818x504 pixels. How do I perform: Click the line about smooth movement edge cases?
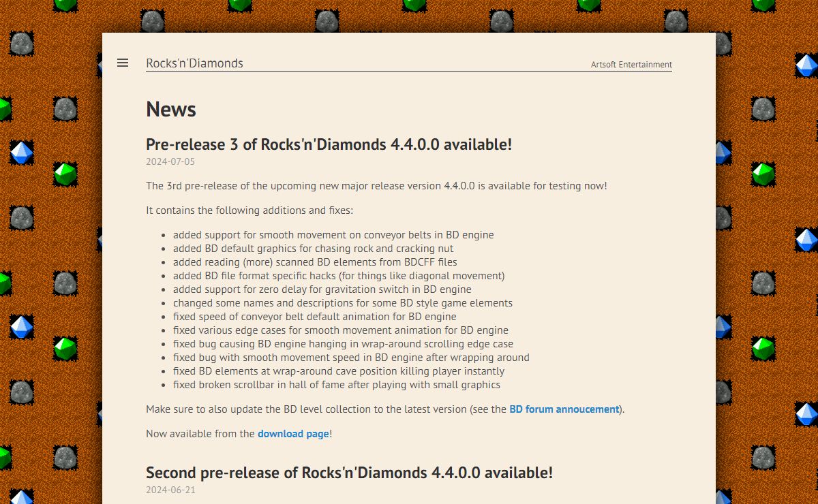click(341, 330)
